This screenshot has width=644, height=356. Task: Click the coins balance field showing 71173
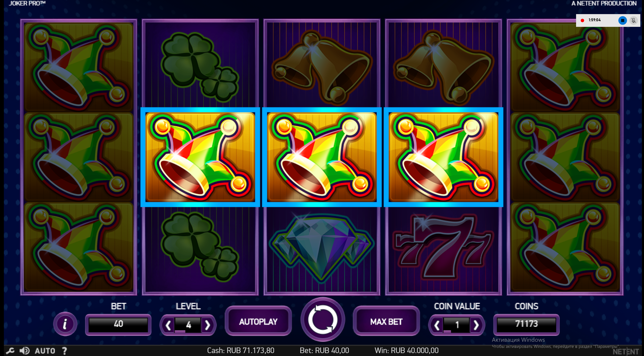click(526, 324)
